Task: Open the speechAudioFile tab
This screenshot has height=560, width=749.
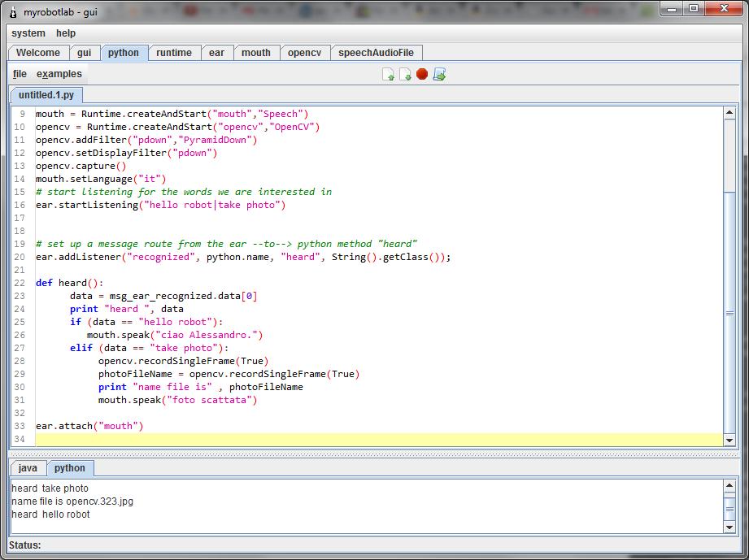Action: coord(376,53)
